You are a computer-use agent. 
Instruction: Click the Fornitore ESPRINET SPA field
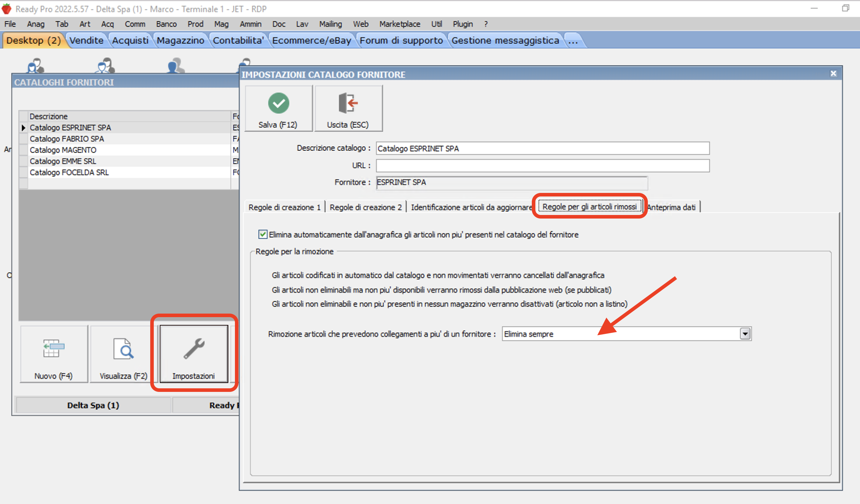coord(512,183)
